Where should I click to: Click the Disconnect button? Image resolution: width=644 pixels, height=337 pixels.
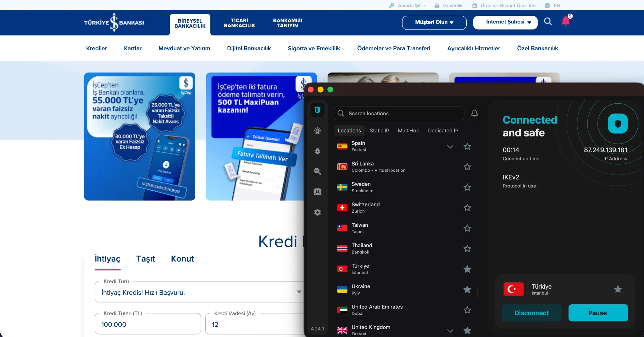(531, 313)
